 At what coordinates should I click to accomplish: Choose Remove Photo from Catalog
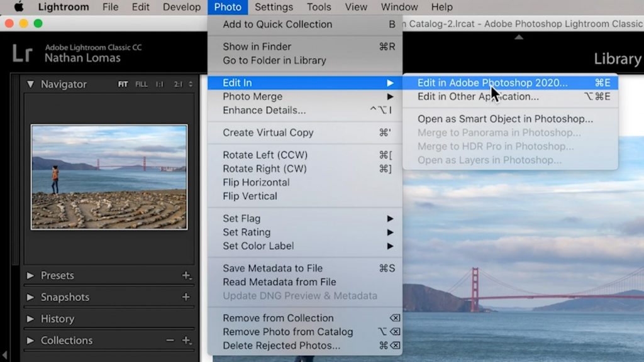(305, 332)
